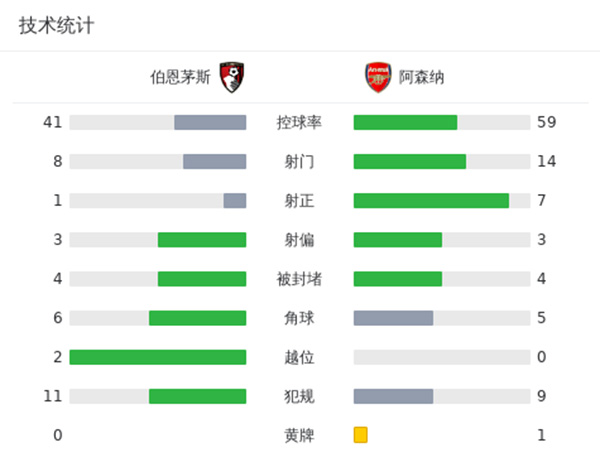Click the 黄牌 stat label
600x462 pixels.
(x=299, y=435)
